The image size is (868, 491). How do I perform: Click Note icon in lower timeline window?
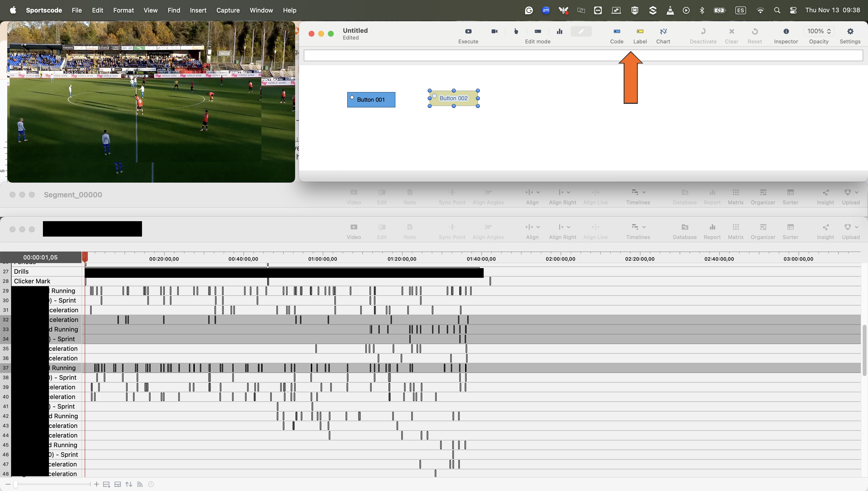coord(410,227)
